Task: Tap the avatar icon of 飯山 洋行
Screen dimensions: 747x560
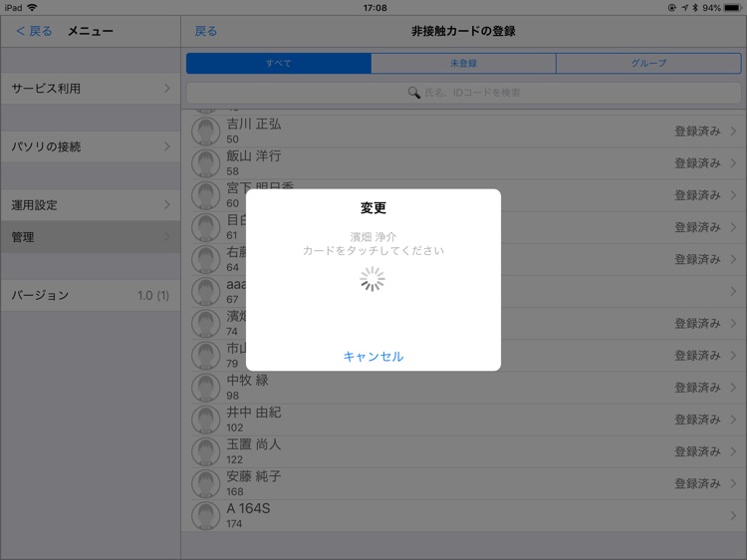Action: (206, 163)
